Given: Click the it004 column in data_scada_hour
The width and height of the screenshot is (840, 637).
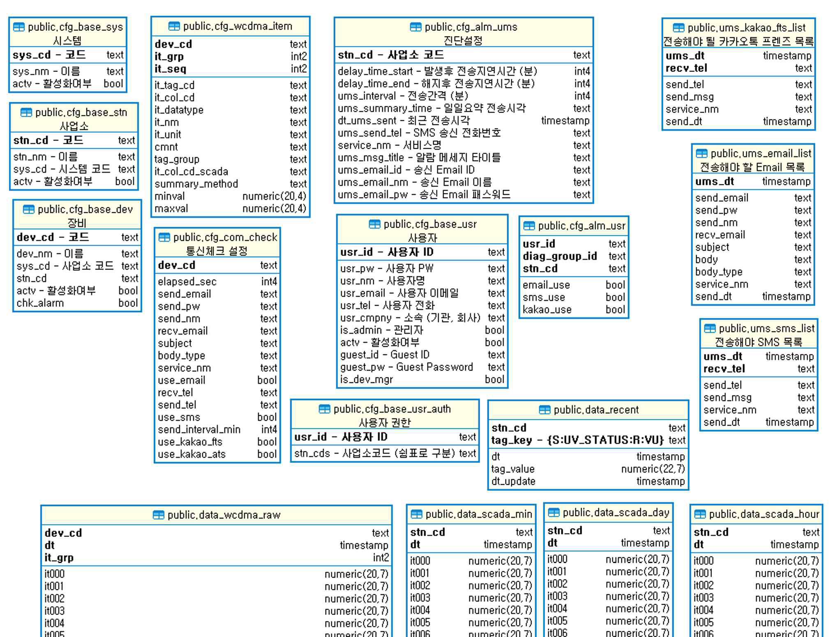Looking at the screenshot, I should pyautogui.click(x=757, y=611).
